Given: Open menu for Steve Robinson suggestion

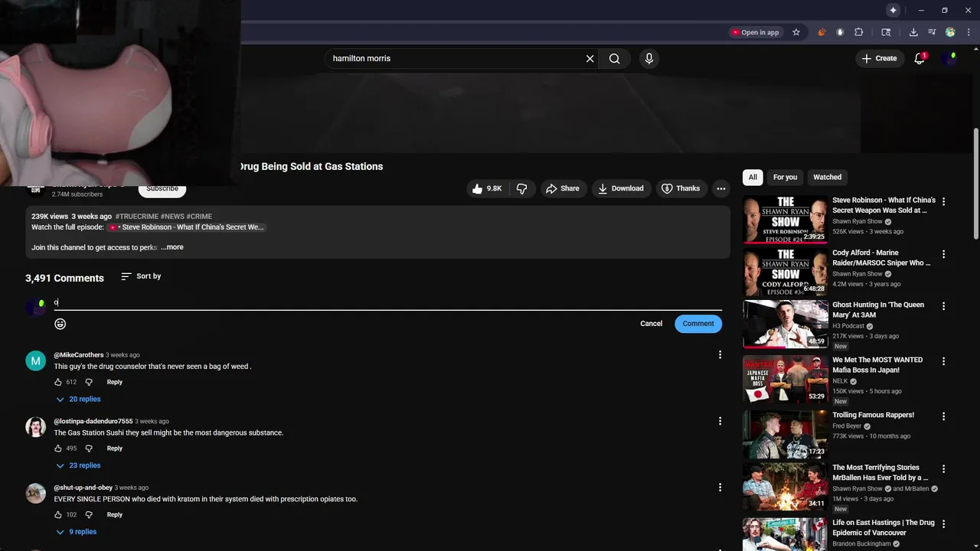Looking at the screenshot, I should [x=943, y=201].
